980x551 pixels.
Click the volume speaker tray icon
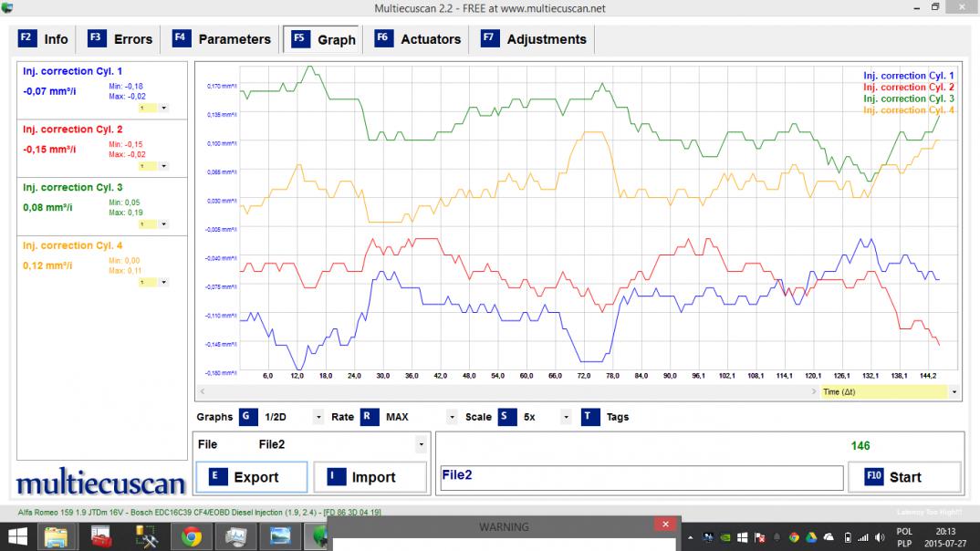tap(880, 537)
